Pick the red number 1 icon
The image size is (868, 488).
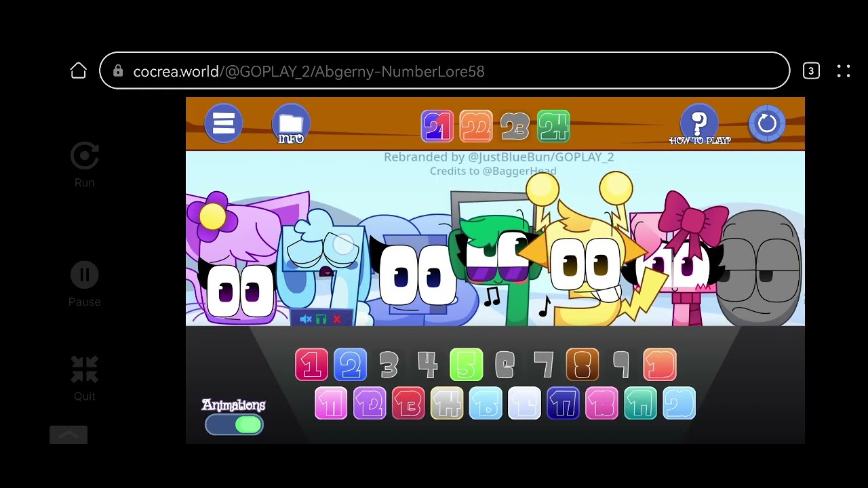[x=311, y=365]
